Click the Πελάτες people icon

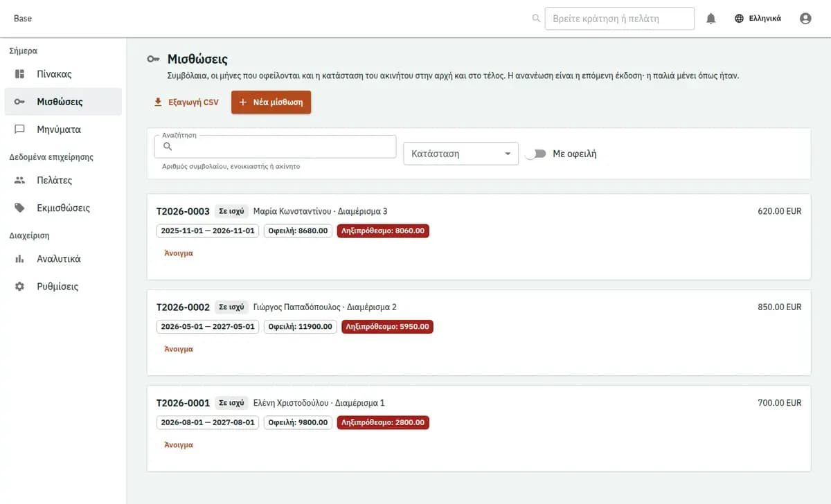pos(20,180)
